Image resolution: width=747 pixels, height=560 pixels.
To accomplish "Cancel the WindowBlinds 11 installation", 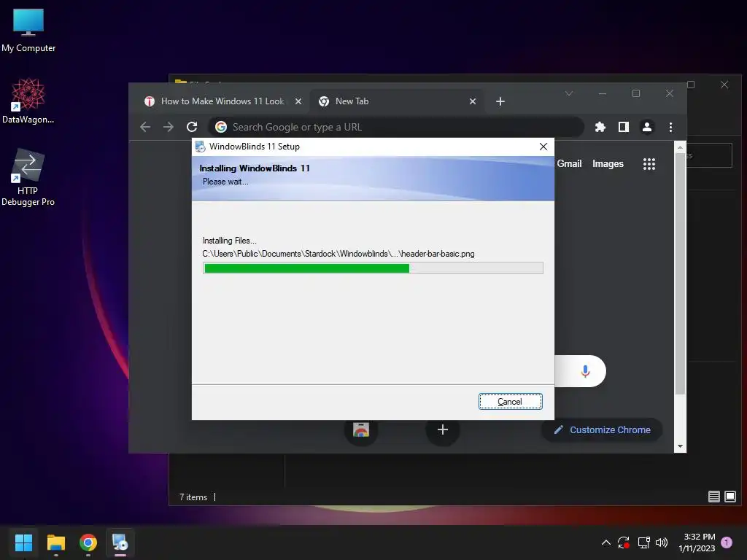I will coord(510,402).
